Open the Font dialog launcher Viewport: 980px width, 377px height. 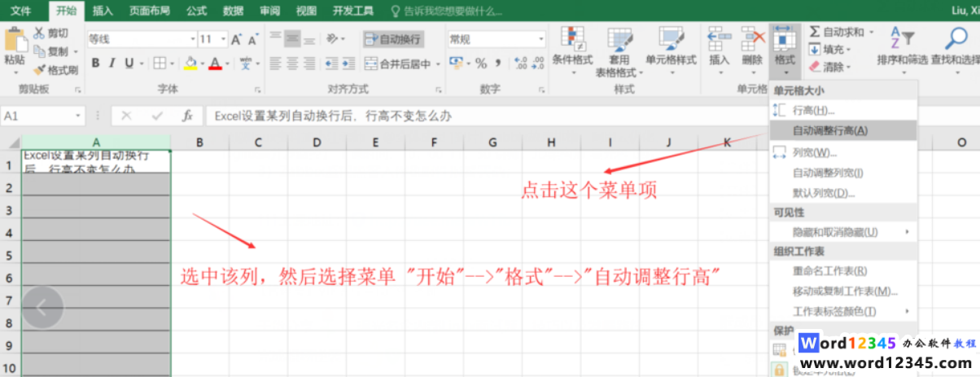[258, 90]
